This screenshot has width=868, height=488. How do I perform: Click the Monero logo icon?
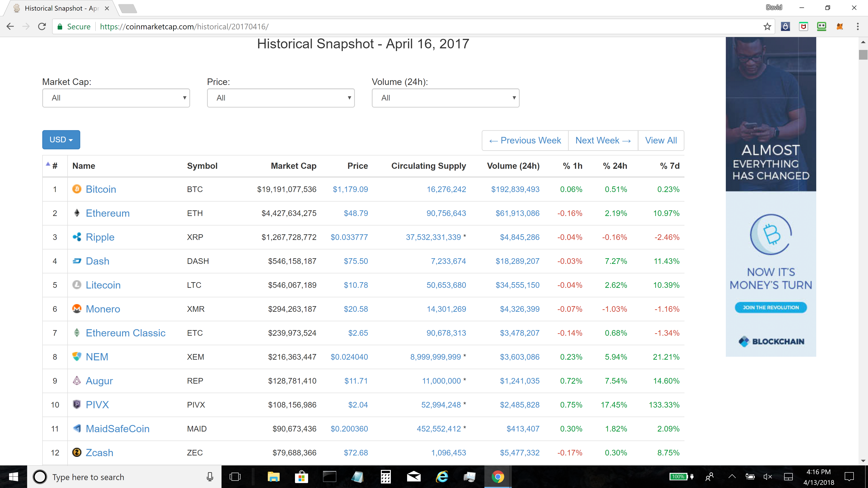(77, 308)
